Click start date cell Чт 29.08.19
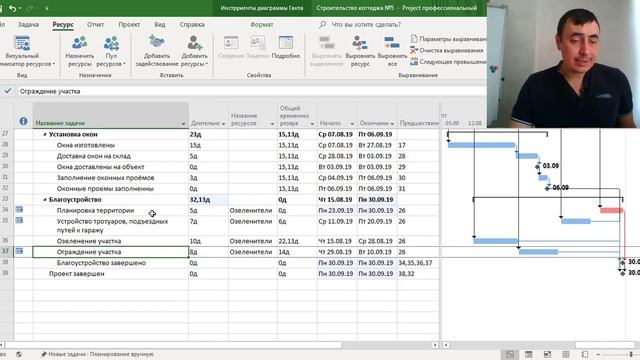 point(337,252)
